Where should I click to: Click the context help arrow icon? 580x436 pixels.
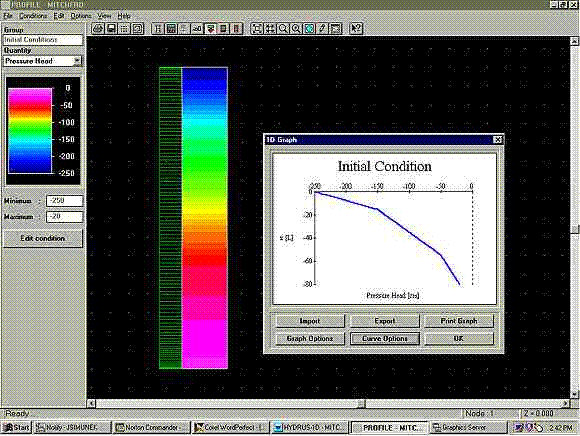tap(356, 28)
